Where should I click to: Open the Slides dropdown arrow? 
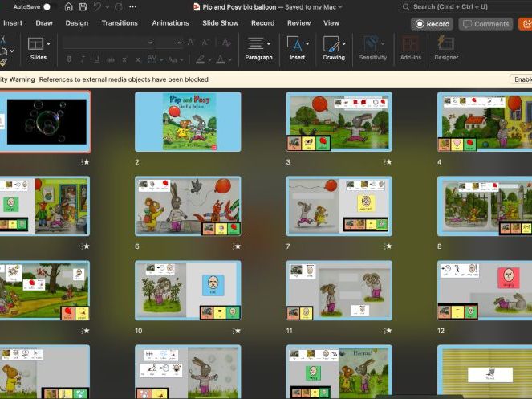(48, 44)
